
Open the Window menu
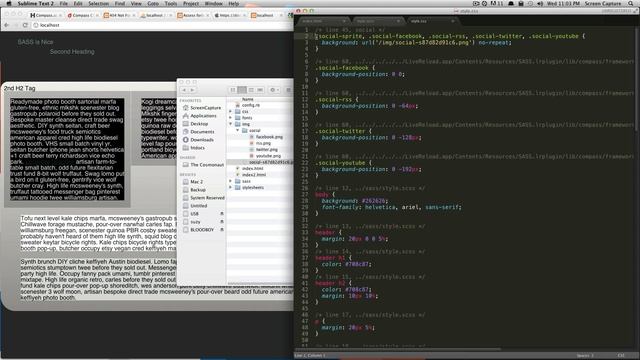pyautogui.click(x=213, y=3)
